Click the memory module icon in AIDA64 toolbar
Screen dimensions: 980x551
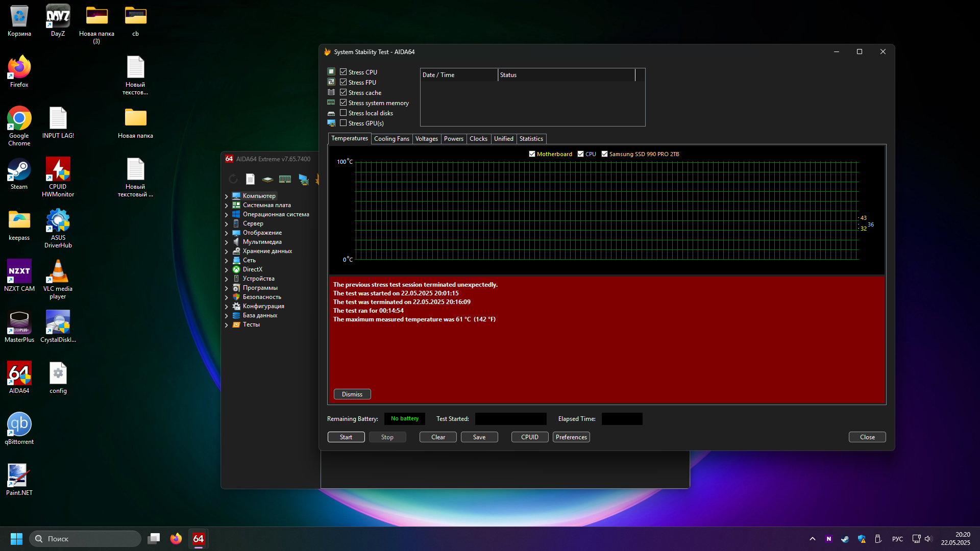285,179
